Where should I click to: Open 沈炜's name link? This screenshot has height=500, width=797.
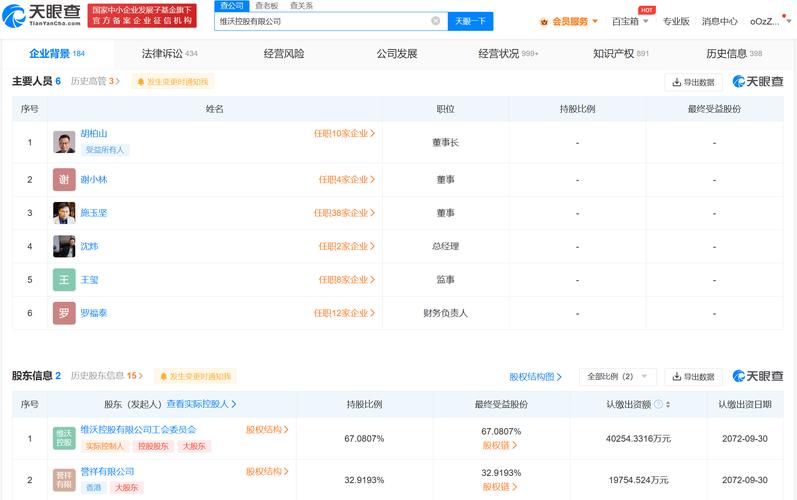click(89, 246)
